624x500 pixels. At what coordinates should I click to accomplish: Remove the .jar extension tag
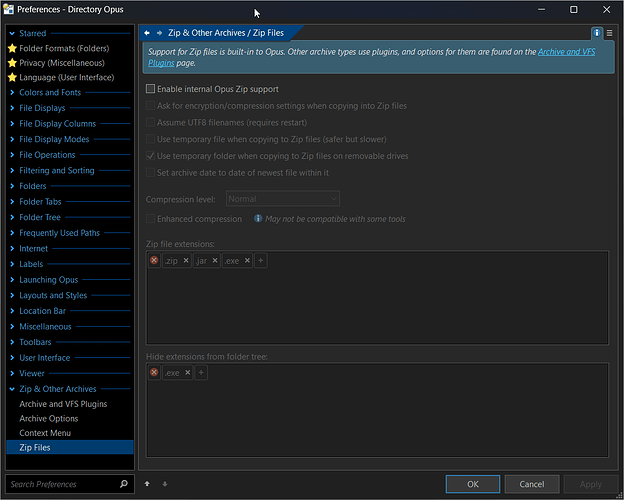[x=215, y=260]
